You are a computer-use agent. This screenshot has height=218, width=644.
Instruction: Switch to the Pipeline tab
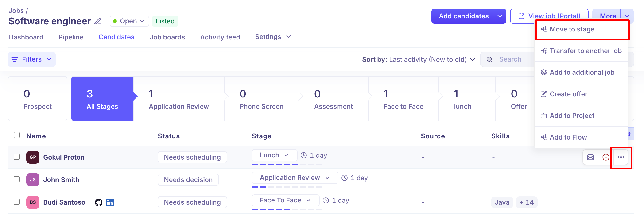[71, 37]
